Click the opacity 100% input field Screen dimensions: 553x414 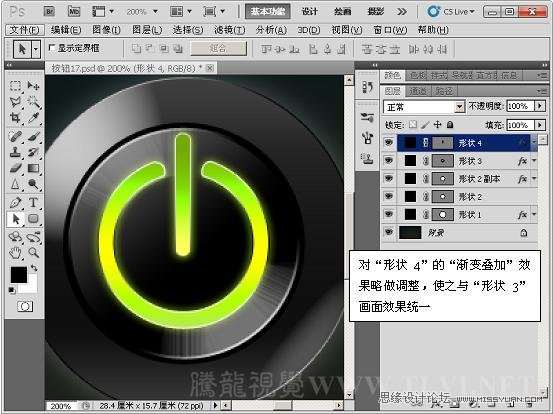[521, 106]
